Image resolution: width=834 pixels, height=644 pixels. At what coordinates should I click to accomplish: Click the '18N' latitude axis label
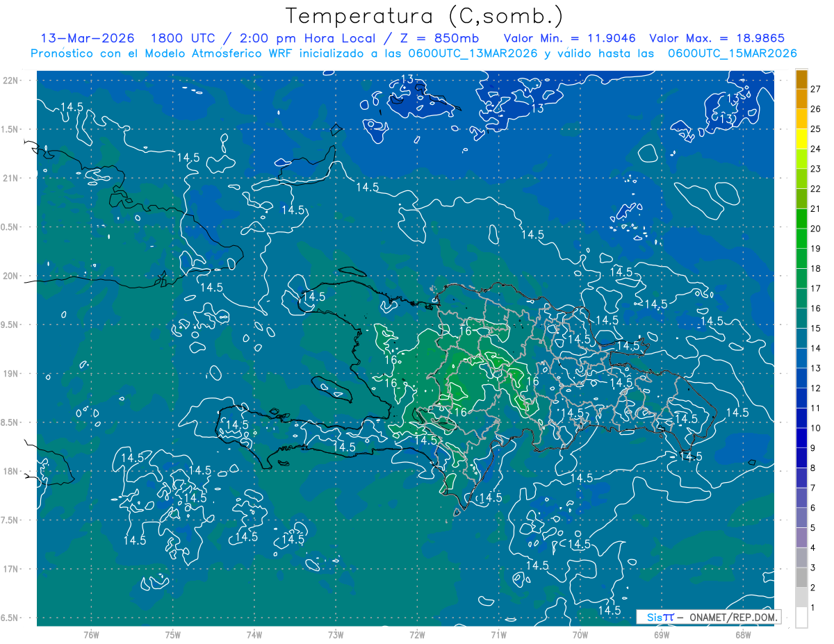click(x=10, y=471)
